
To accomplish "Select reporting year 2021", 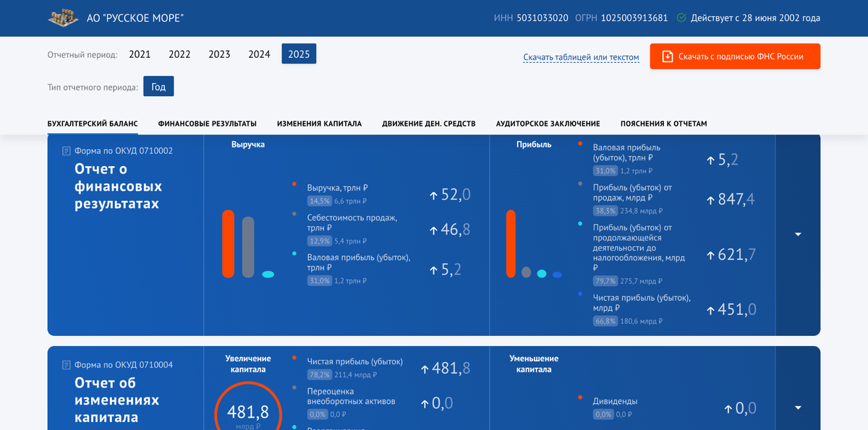I will (x=140, y=54).
